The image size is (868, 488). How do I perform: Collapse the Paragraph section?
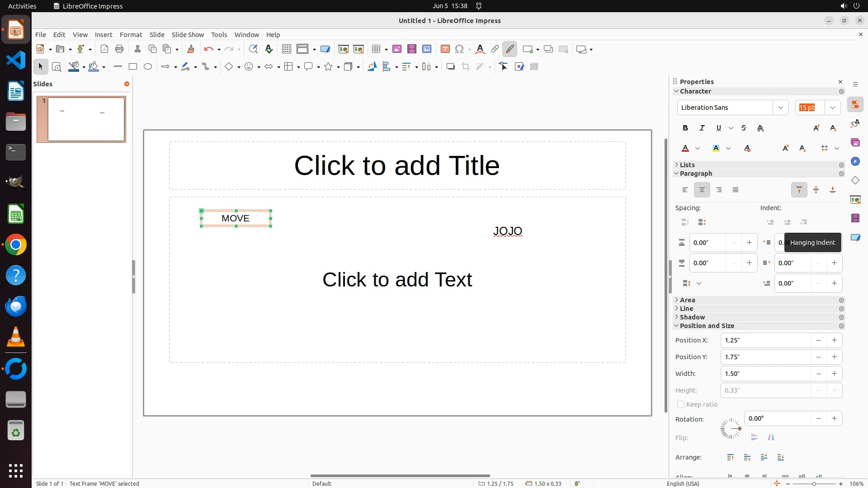pos(695,174)
